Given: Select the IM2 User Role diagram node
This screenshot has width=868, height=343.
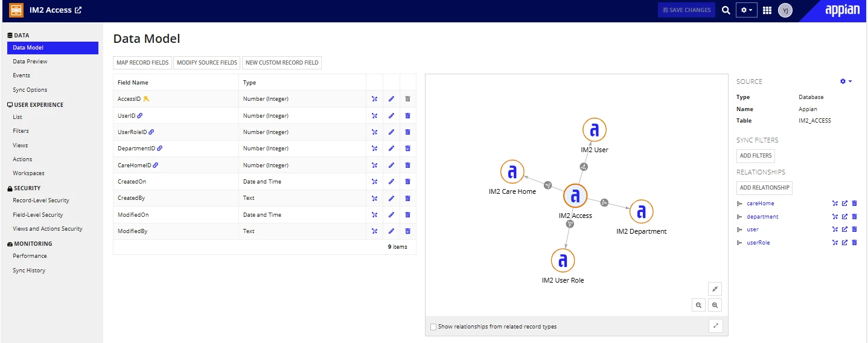Looking at the screenshot, I should [x=563, y=260].
